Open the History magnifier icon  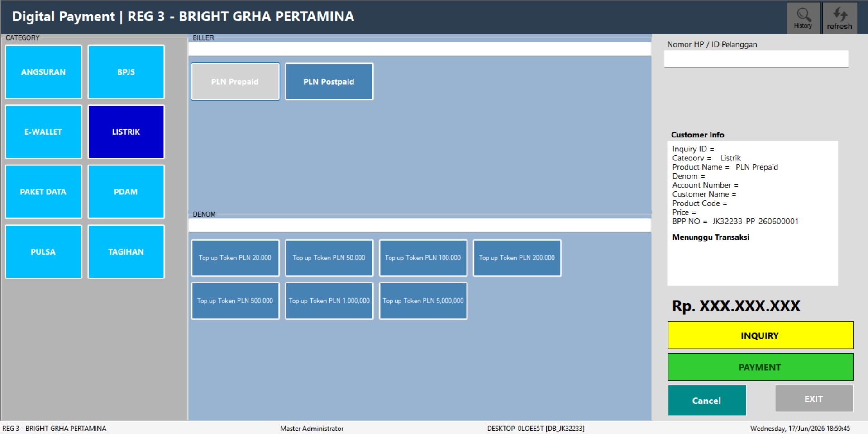click(x=803, y=18)
